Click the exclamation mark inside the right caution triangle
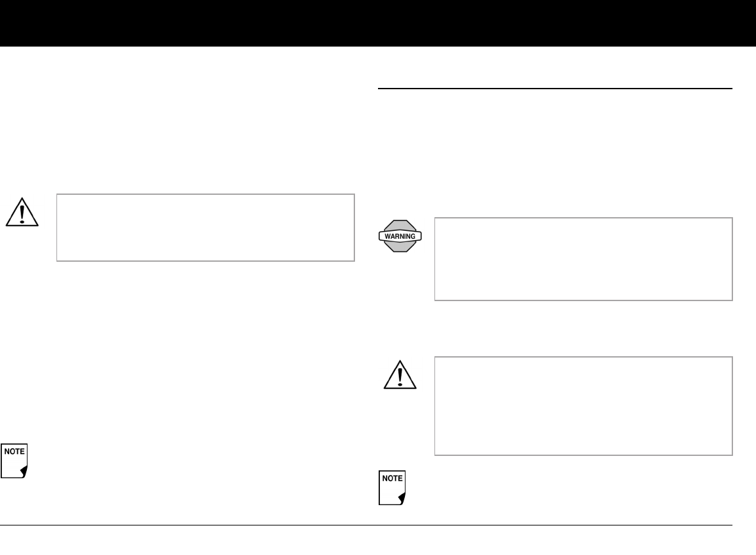 click(400, 378)
